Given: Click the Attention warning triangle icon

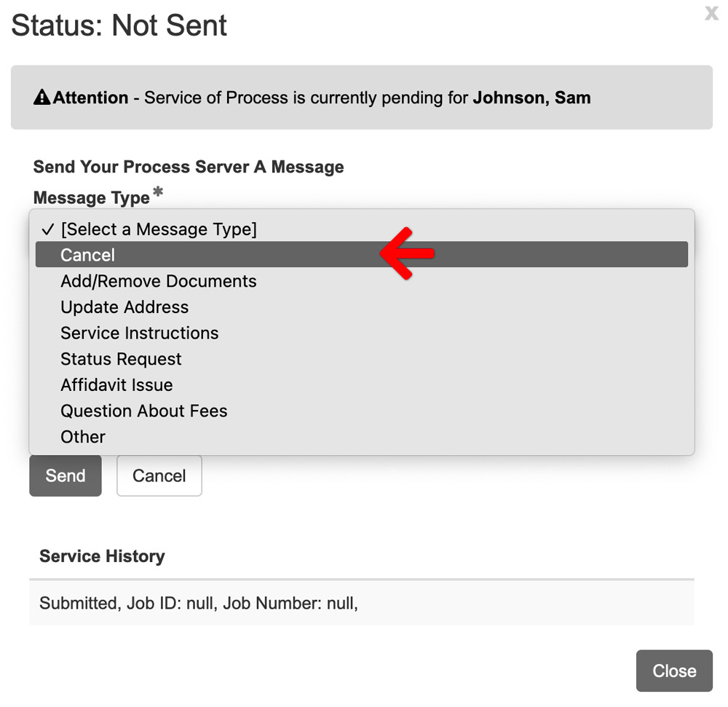Looking at the screenshot, I should point(41,97).
